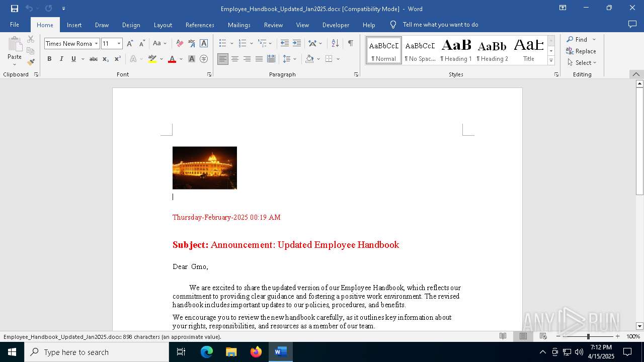Apply the Heading 1 style

pyautogui.click(x=456, y=50)
